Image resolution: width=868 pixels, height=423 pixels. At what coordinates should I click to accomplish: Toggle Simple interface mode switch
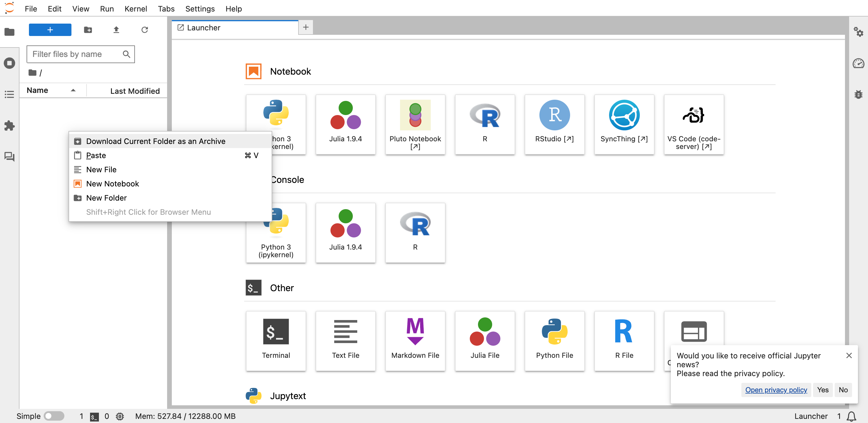pos(54,416)
